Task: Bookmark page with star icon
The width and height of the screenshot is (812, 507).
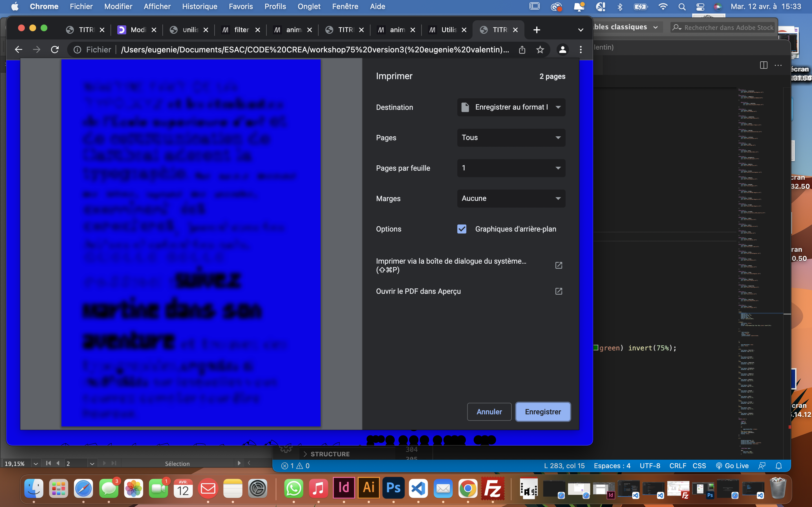Action: point(540,50)
